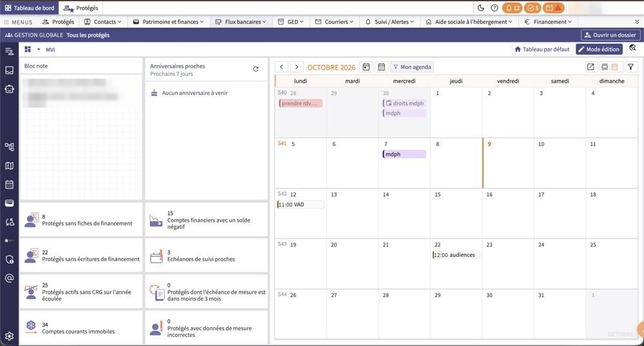The image size is (644, 346).
Task: Open the droits mdph event on 30
Action: pos(404,104)
